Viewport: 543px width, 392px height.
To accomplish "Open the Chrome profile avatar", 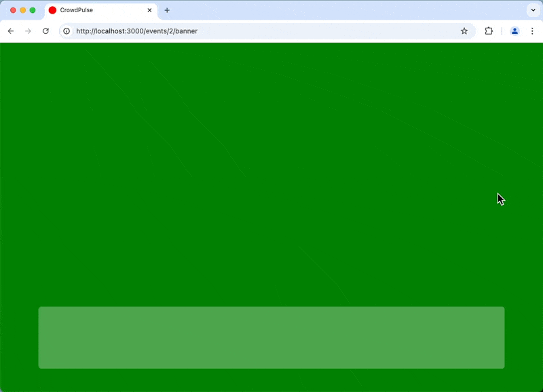I will coord(514,31).
